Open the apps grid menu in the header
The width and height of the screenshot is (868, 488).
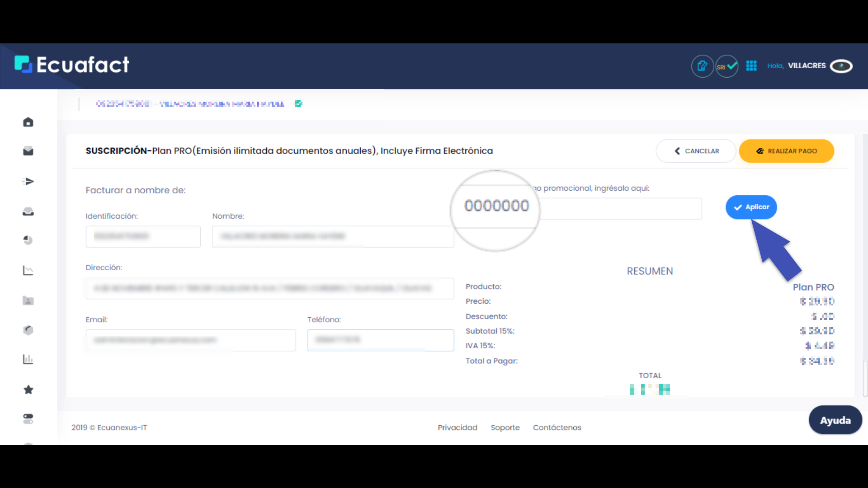[751, 66]
